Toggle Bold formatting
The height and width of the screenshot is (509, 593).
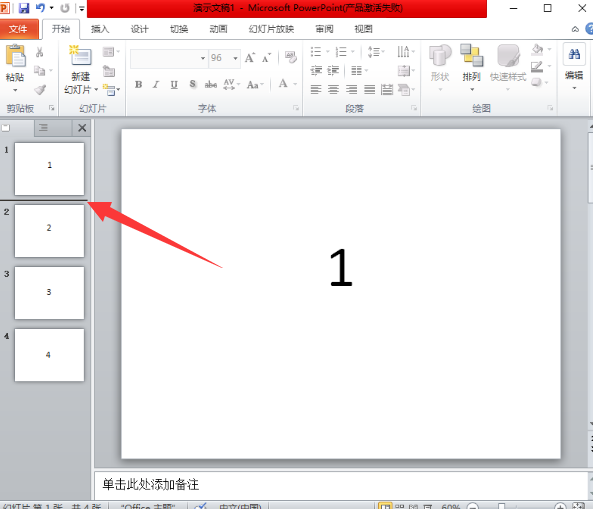(138, 84)
